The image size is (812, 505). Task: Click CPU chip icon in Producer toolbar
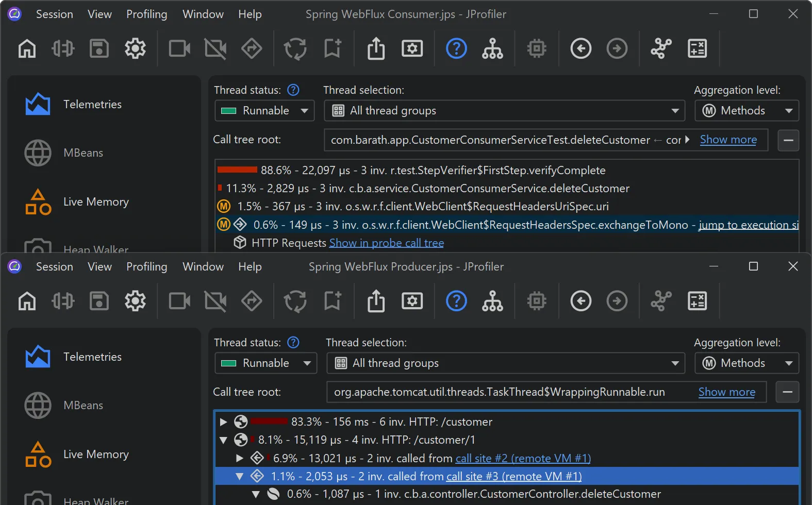(x=537, y=301)
